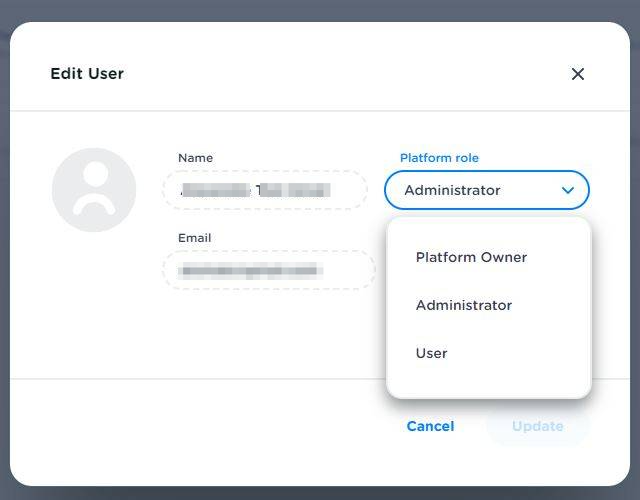Click the empty footer area left of Cancel
The height and width of the screenshot is (500, 640).
[200, 426]
